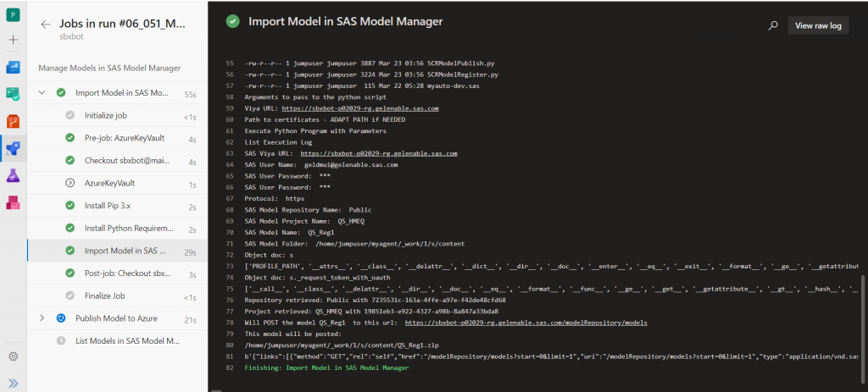
Task: Open project settings gear icon
Action: pyautogui.click(x=13, y=356)
